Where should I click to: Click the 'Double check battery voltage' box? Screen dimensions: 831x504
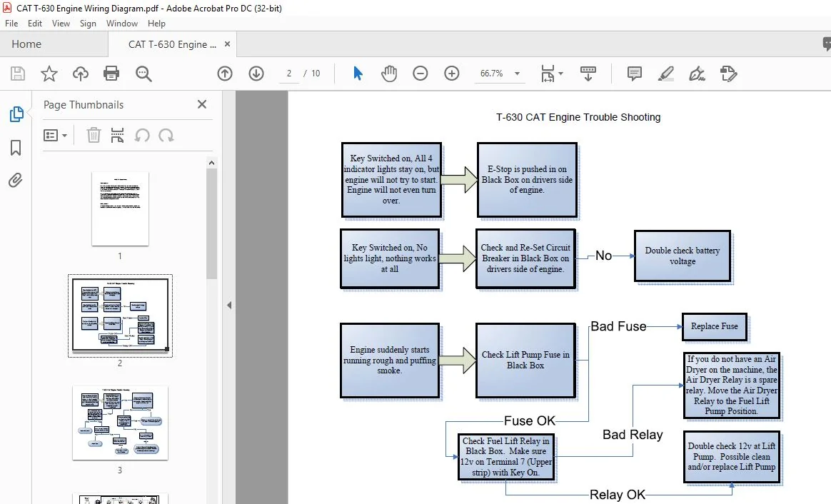[683, 256]
